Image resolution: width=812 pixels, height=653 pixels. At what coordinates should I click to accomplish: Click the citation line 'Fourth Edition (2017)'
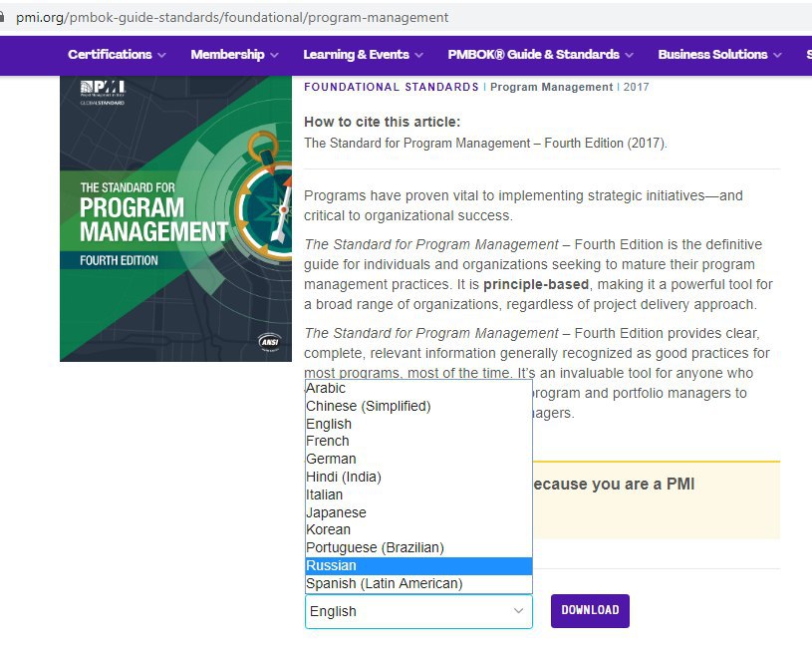click(606, 144)
